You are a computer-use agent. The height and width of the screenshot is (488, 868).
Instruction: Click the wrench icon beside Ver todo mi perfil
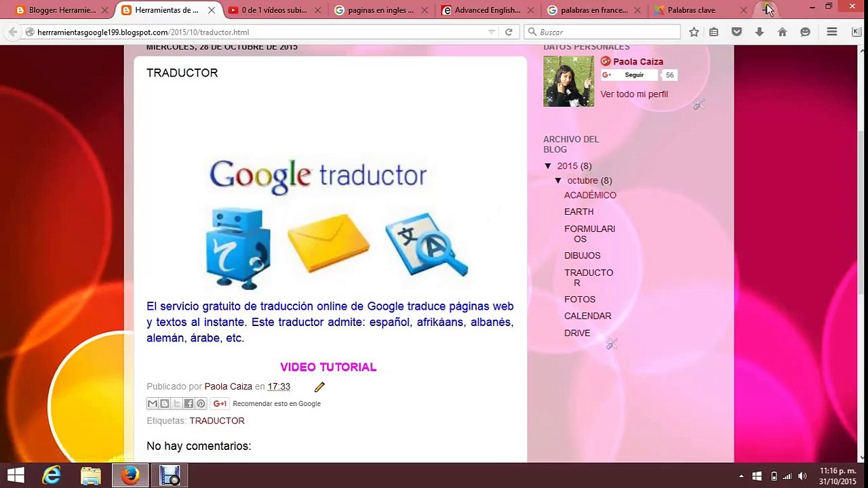tap(698, 104)
